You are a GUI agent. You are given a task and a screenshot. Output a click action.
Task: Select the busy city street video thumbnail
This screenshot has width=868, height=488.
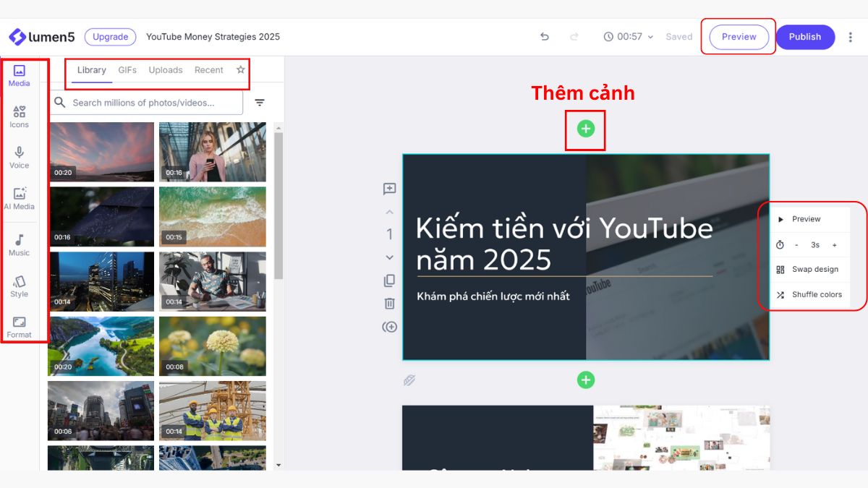(x=101, y=411)
